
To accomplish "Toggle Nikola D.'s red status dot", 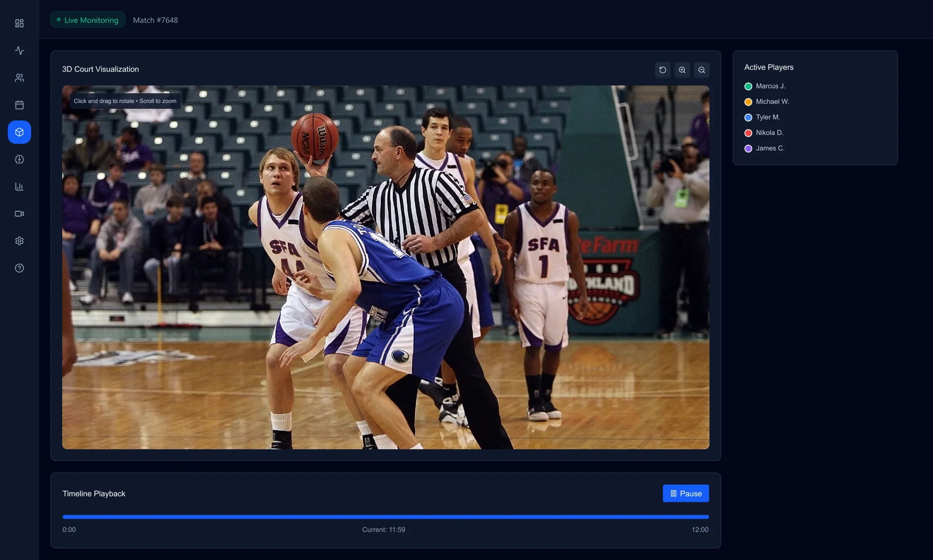I will pyautogui.click(x=748, y=133).
